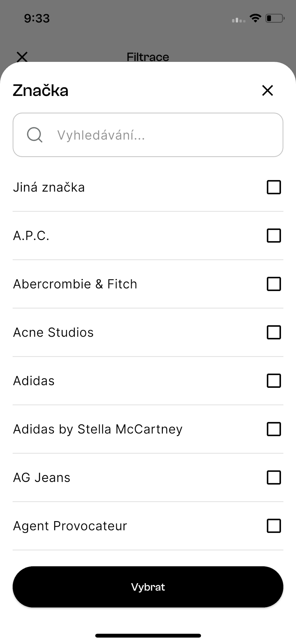Tick the A.P.C. brand checkbox
Screen dimensions: 296x644
point(274,236)
